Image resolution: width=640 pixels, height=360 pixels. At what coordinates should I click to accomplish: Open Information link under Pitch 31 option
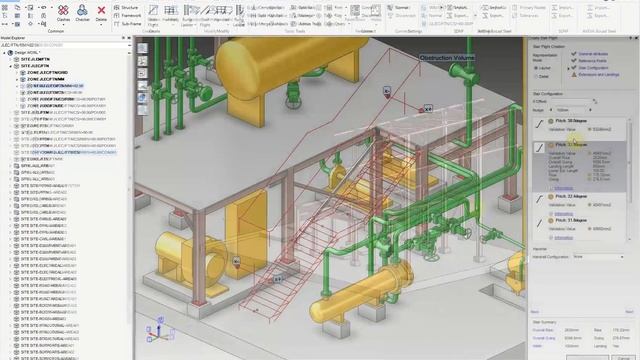pos(563,238)
